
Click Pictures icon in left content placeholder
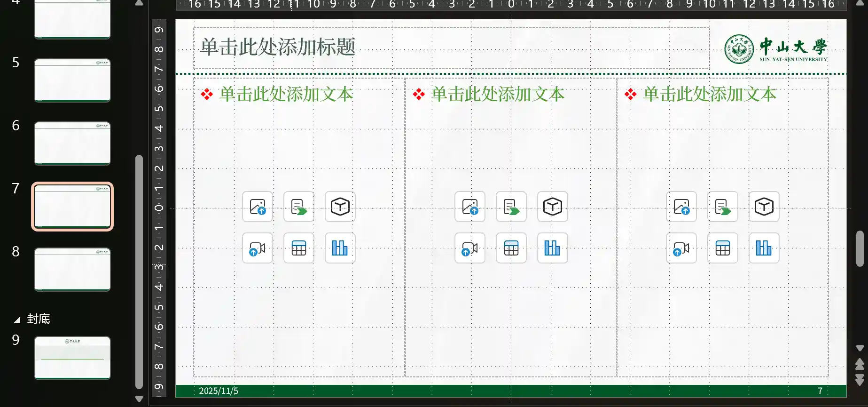pyautogui.click(x=258, y=207)
